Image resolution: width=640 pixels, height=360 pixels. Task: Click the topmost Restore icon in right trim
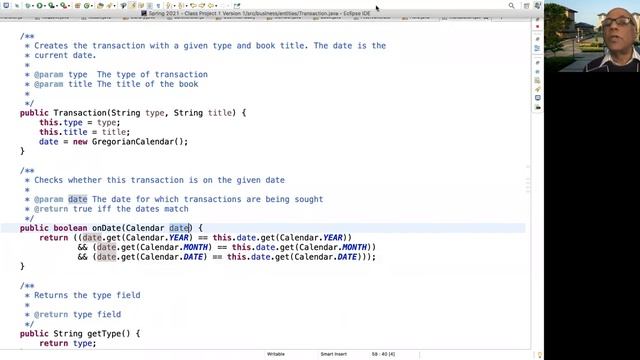pos(538,19)
